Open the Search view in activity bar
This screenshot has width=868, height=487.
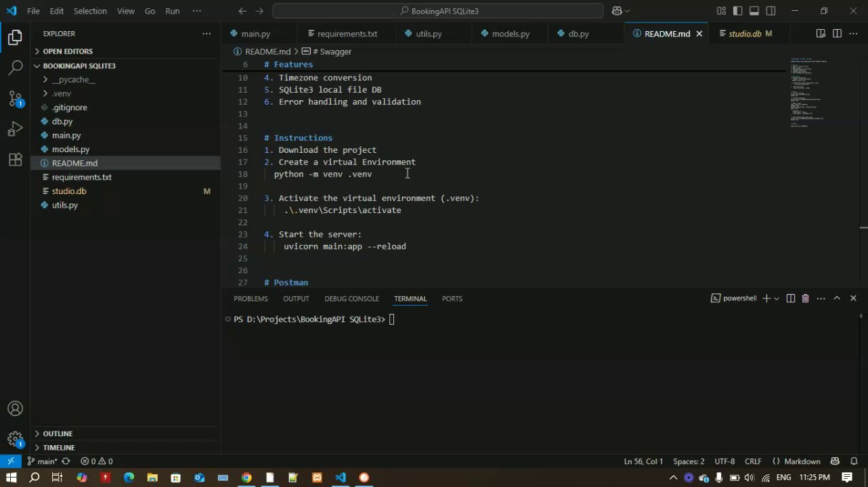(15, 67)
